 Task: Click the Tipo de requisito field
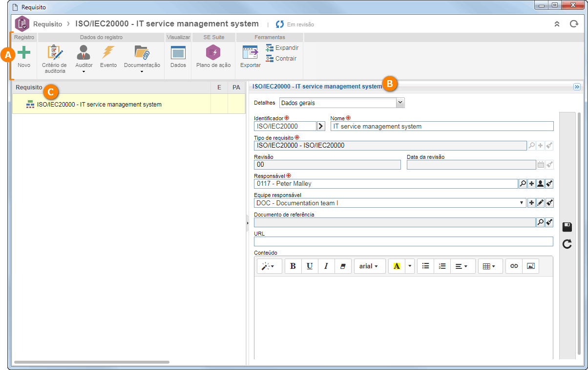tap(390, 145)
